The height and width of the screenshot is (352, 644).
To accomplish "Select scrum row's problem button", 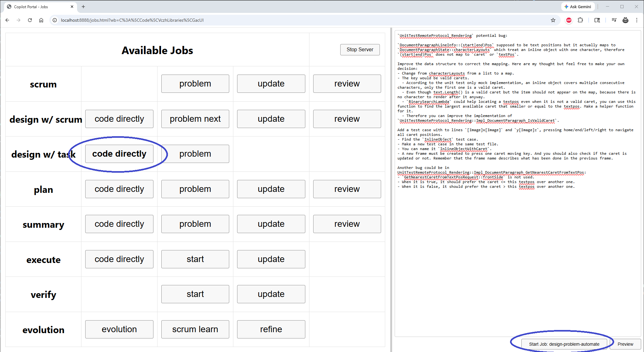I will coord(195,84).
